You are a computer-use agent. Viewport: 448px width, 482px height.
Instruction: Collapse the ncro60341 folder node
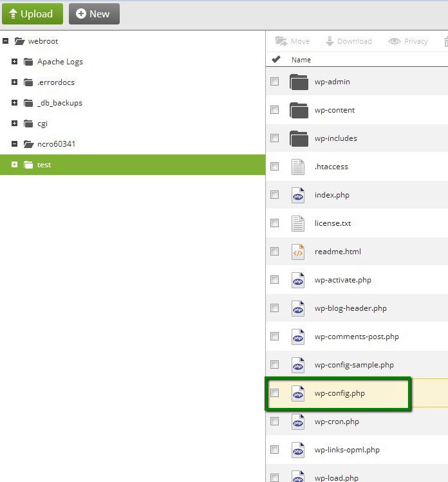[14, 144]
